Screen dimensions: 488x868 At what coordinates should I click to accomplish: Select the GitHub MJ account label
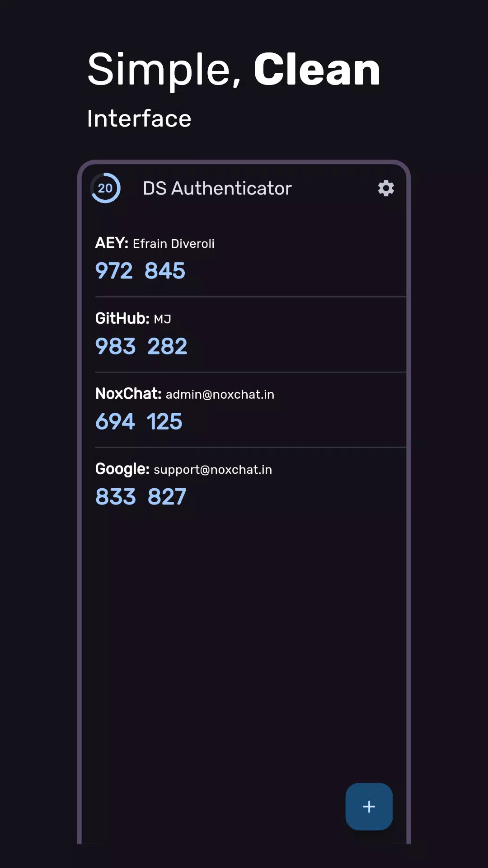tap(133, 319)
